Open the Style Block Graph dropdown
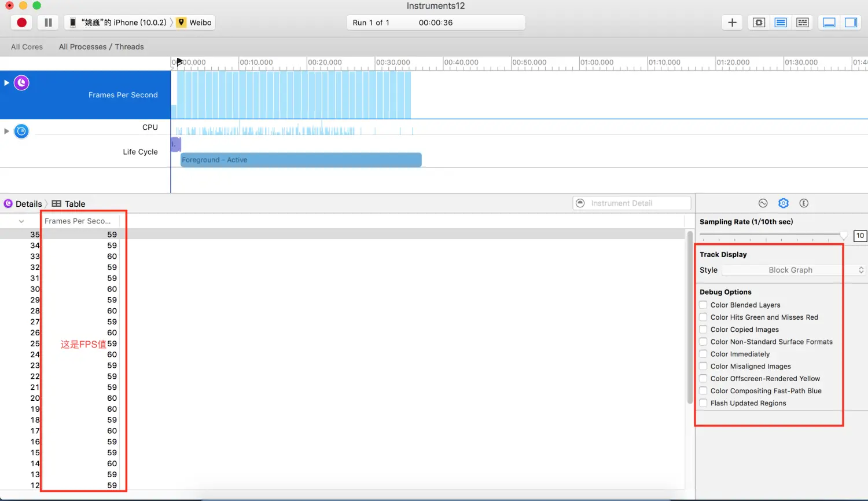The width and height of the screenshot is (868, 501). click(x=794, y=270)
